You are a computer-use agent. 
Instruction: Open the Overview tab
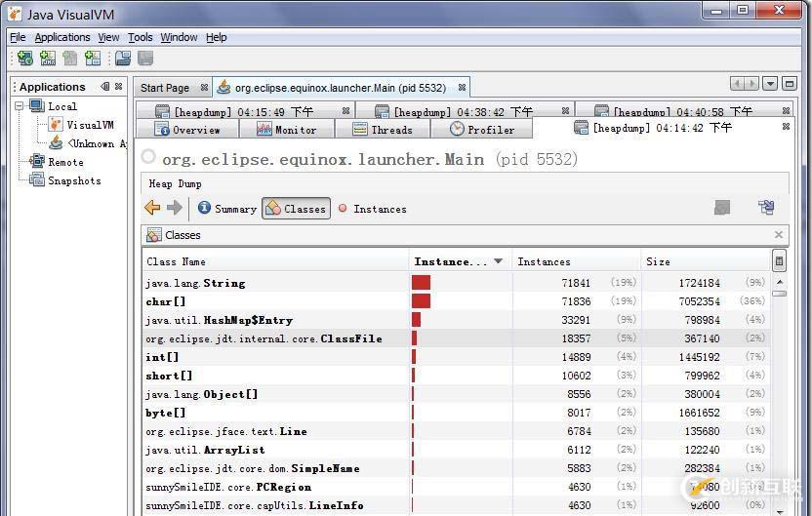point(187,130)
